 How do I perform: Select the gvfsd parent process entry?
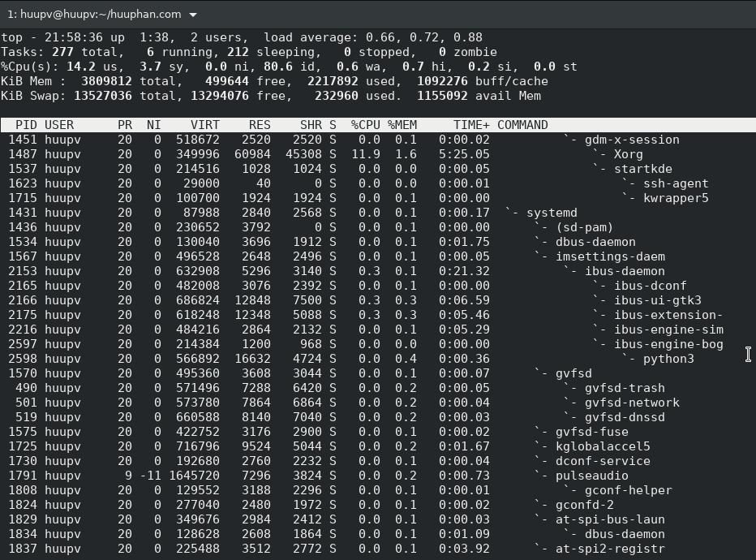pos(573,373)
